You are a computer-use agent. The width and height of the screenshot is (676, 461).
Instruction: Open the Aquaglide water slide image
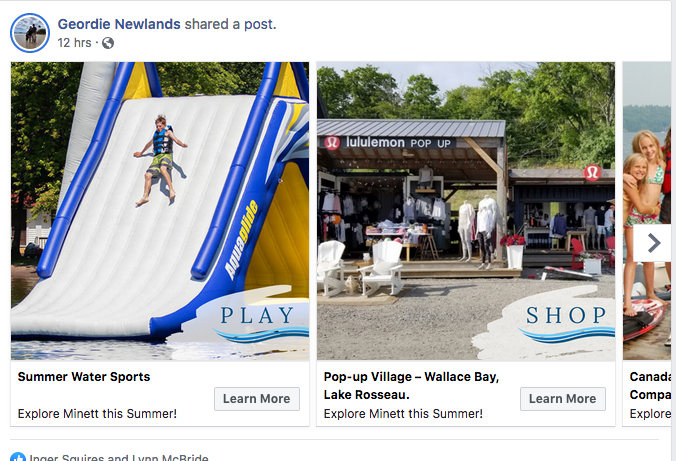(x=160, y=211)
